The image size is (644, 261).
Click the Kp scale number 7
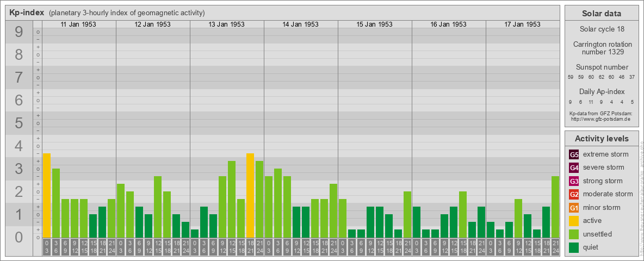point(19,78)
